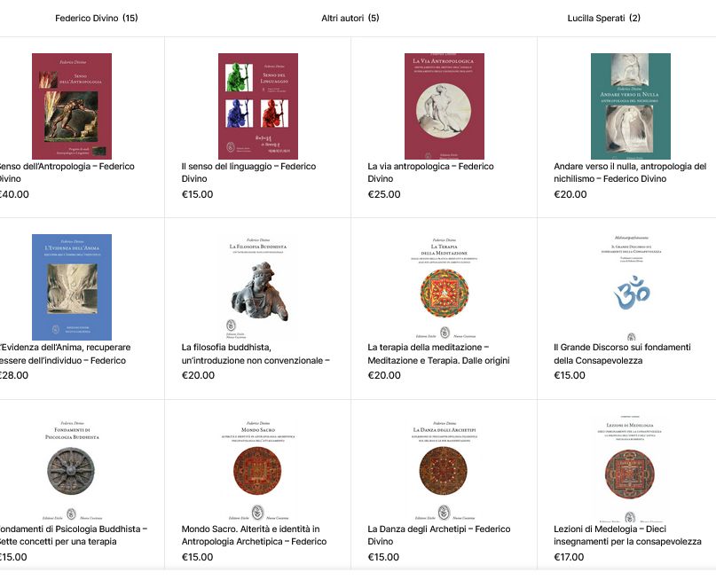Open Fondamenti di Psicologia Buddhista wheel cover
Image resolution: width=716 pixels, height=588 pixels.
(72, 469)
